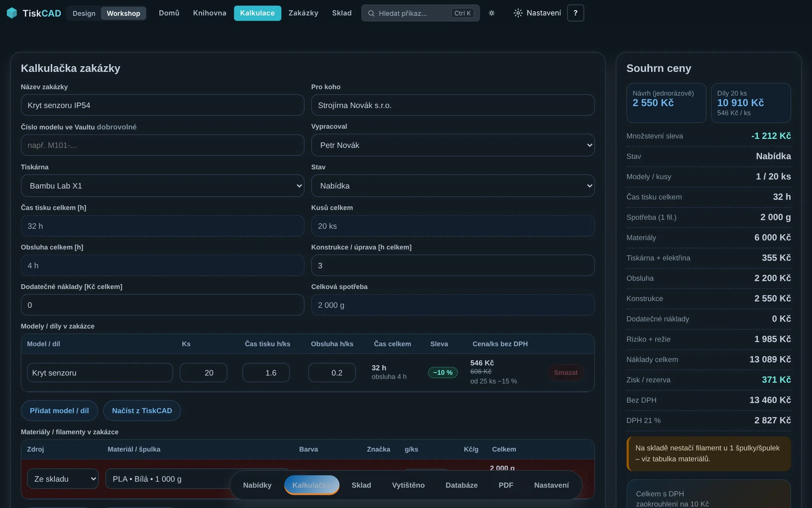Click the search magnifier icon
The width and height of the screenshot is (812, 508).
371,14
